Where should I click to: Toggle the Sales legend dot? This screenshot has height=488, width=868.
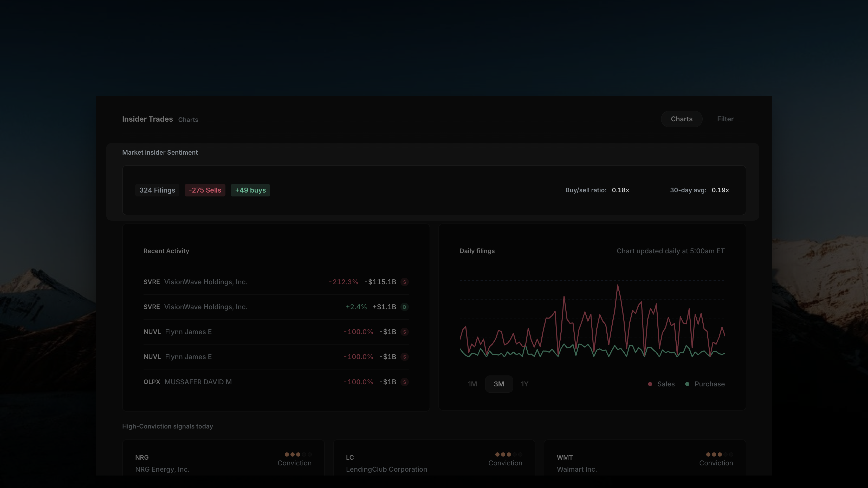[x=650, y=384]
